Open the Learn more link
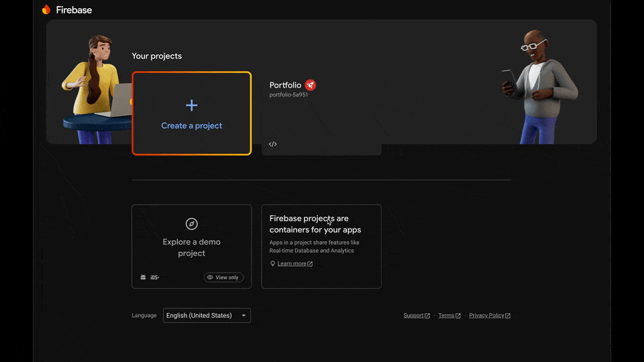 click(x=292, y=263)
